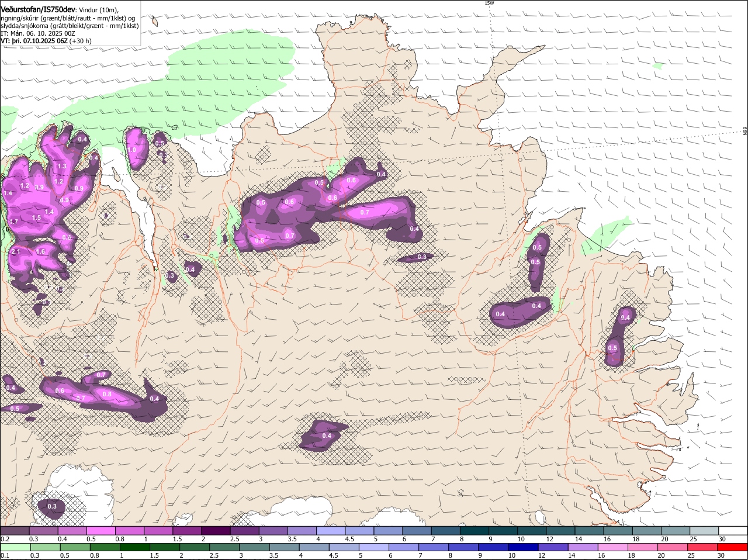Image resolution: width=748 pixels, height=560 pixels.
Task: Click the pale grey swatch between 25 and 30 in the upper legend row
Action: [x=704, y=530]
